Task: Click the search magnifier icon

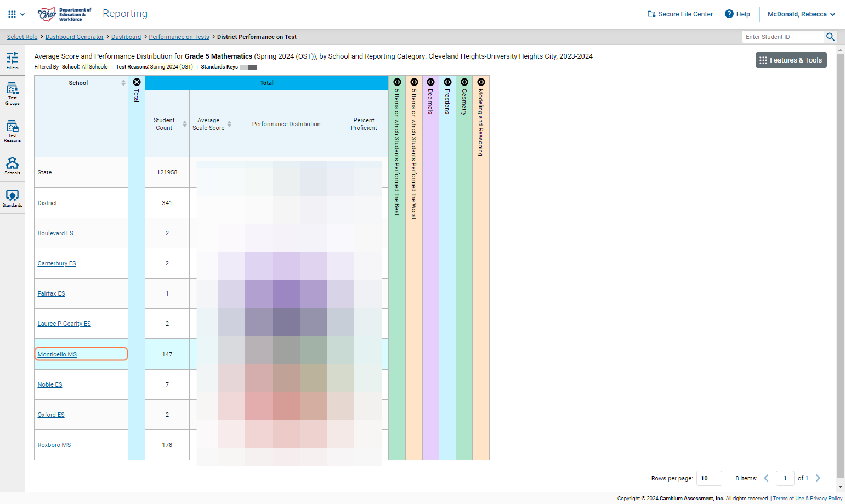Action: [830, 37]
